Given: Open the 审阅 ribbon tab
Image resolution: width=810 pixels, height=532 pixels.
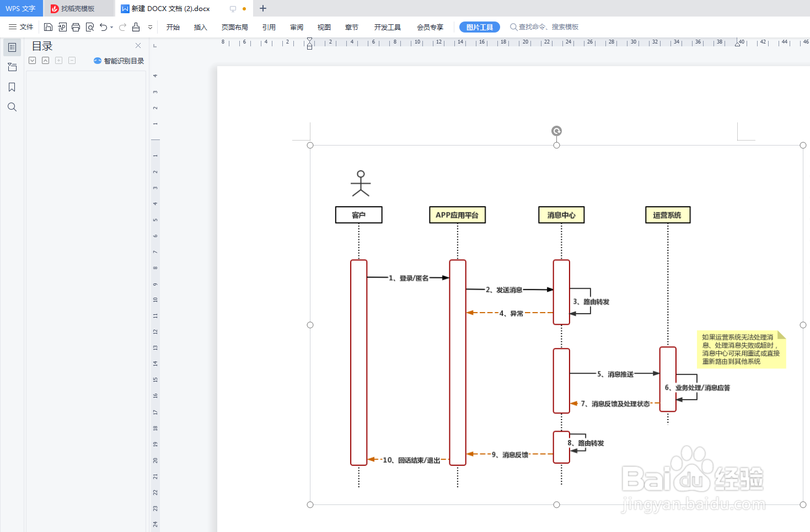Looking at the screenshot, I should [297, 27].
